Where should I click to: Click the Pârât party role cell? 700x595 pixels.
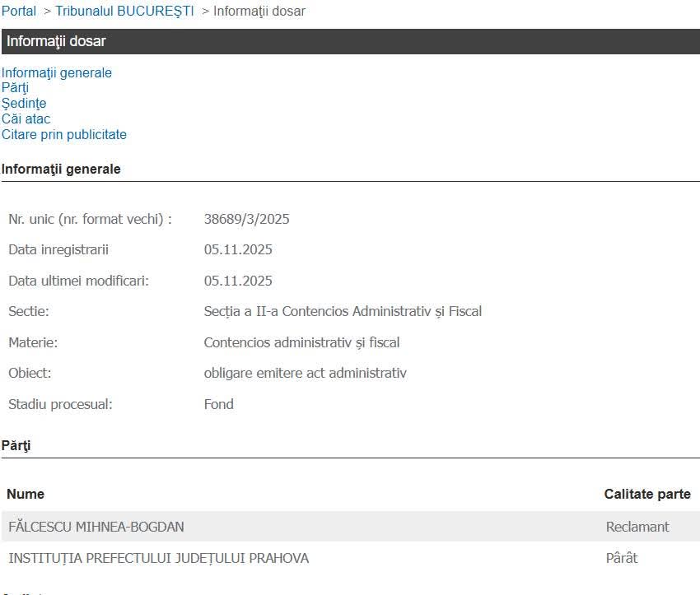coord(622,559)
